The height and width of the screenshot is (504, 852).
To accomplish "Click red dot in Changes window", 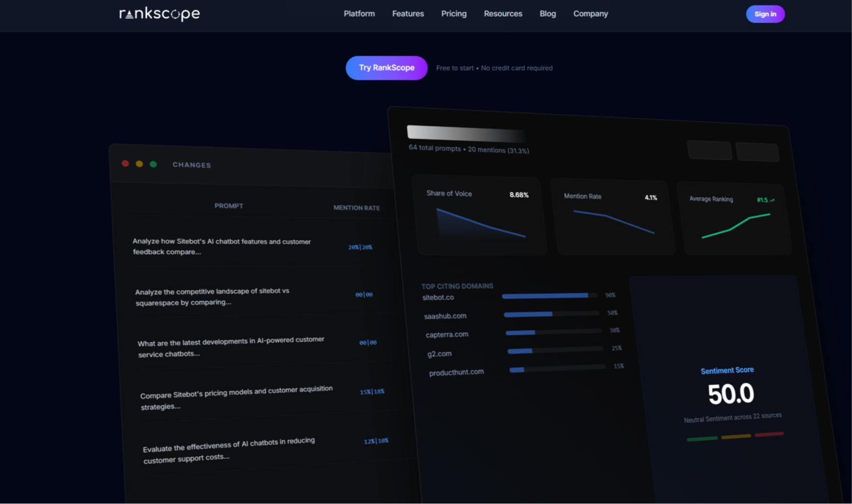I will point(126,163).
